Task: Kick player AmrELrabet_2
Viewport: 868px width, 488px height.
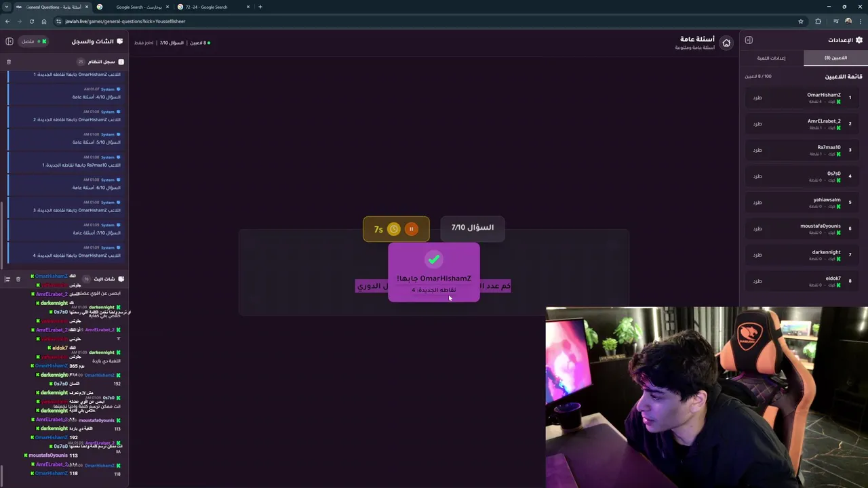Action: pyautogui.click(x=757, y=124)
